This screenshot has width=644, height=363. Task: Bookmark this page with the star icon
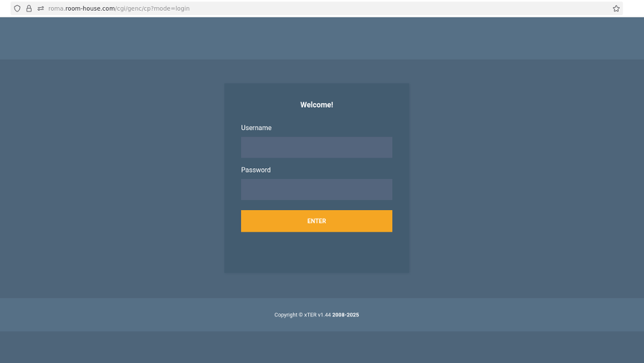pyautogui.click(x=616, y=8)
